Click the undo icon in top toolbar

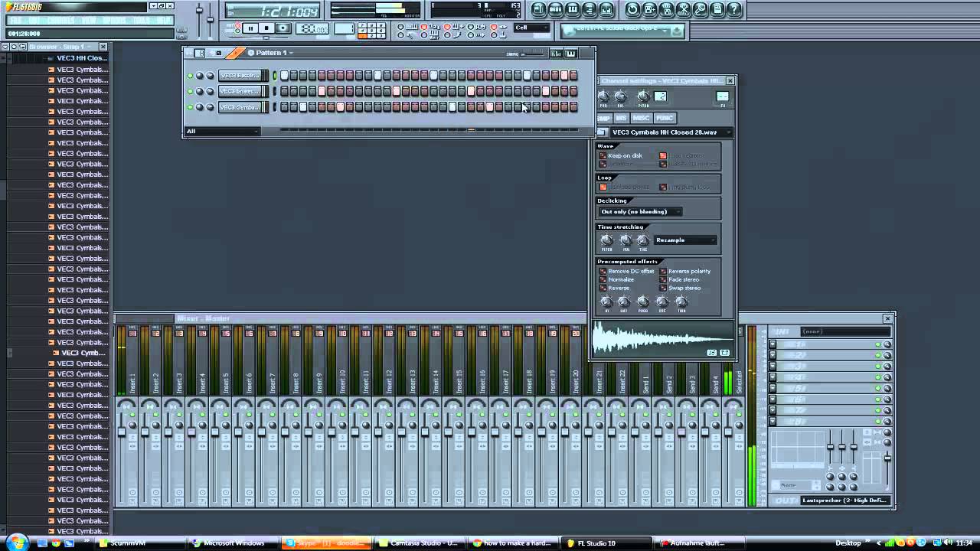[632, 10]
